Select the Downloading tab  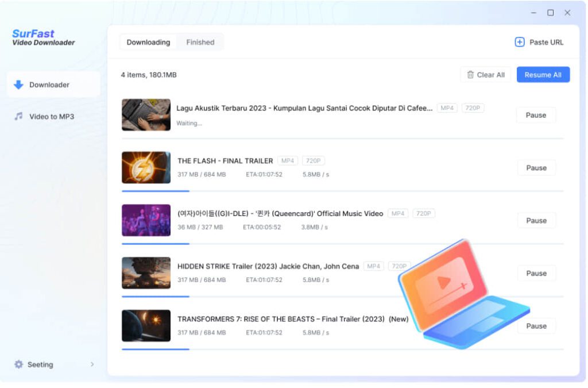point(148,42)
